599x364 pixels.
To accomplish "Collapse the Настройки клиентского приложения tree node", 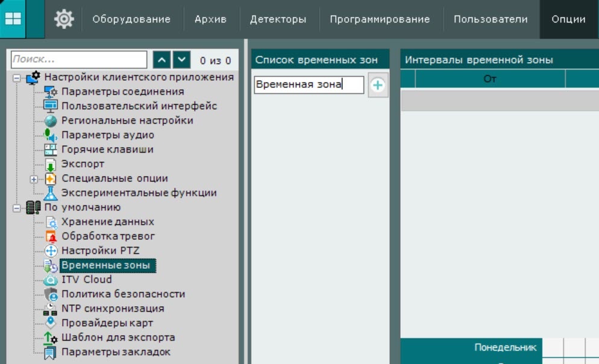I will pos(17,78).
